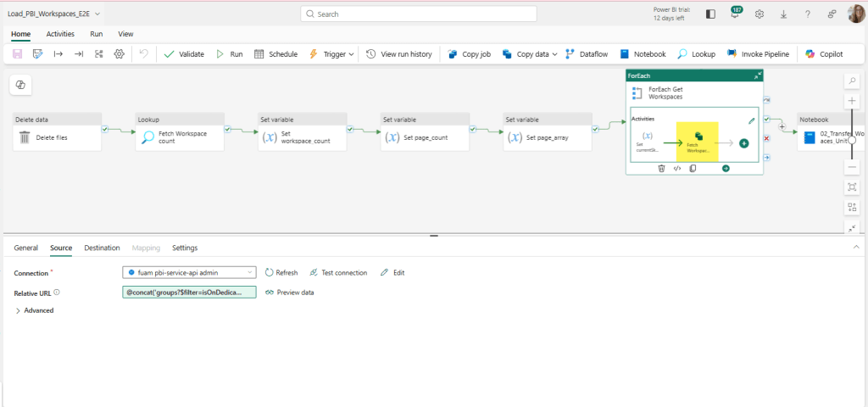Click the success checkmark on Delete data activity
Image resolution: width=868 pixels, height=407 pixels.
[105, 130]
